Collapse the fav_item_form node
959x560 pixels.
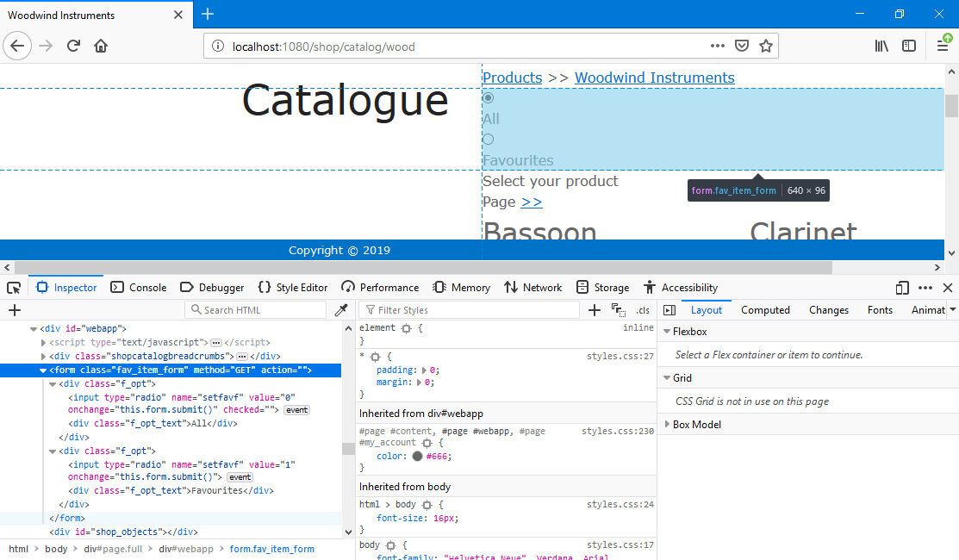43,370
